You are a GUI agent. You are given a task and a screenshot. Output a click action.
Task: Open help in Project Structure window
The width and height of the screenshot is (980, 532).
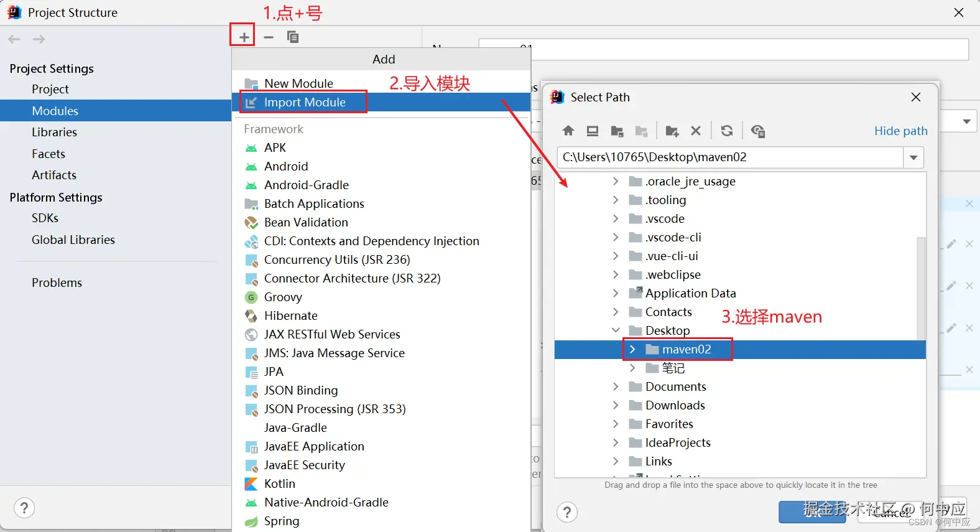[24, 508]
